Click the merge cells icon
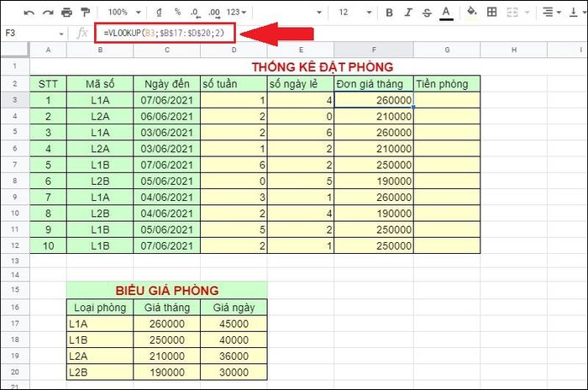 pyautogui.click(x=512, y=13)
